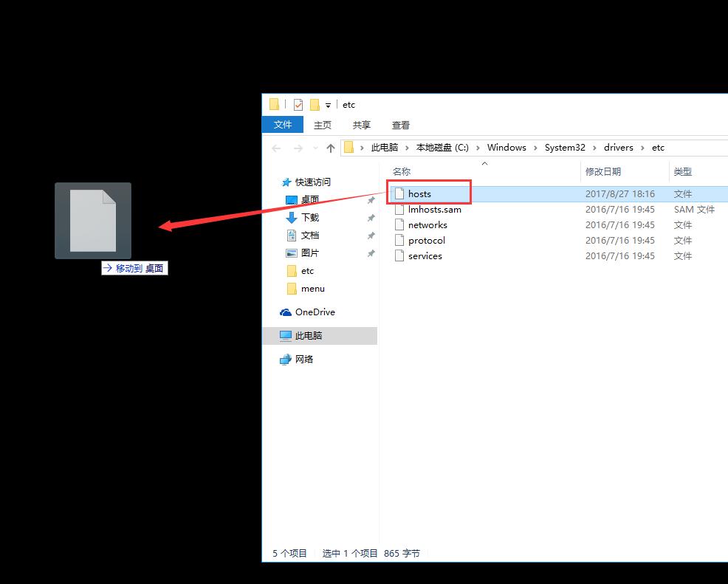Open the quick access toolbar customize dropdown

328,106
